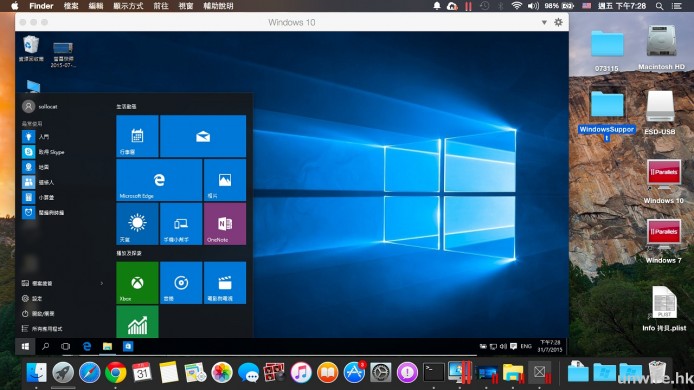Viewport: 694px width, 390px height.
Task: Click the taskbar search magnifier icon
Action: click(46, 346)
